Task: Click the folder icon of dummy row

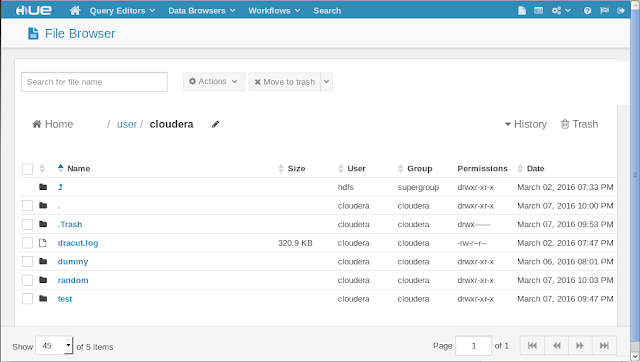Action: 43,261
